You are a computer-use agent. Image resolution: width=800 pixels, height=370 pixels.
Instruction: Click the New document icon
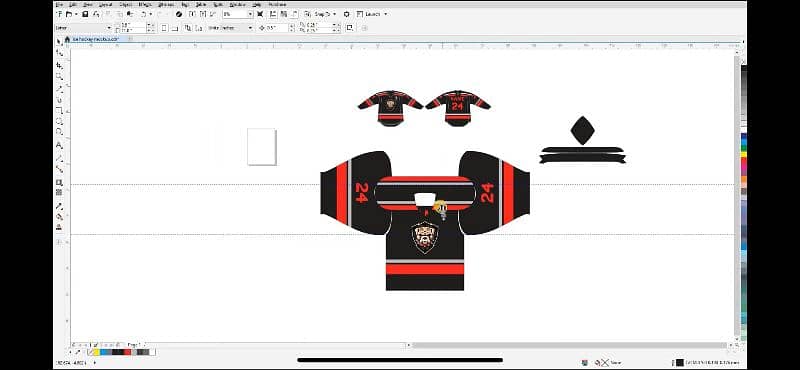(60, 14)
